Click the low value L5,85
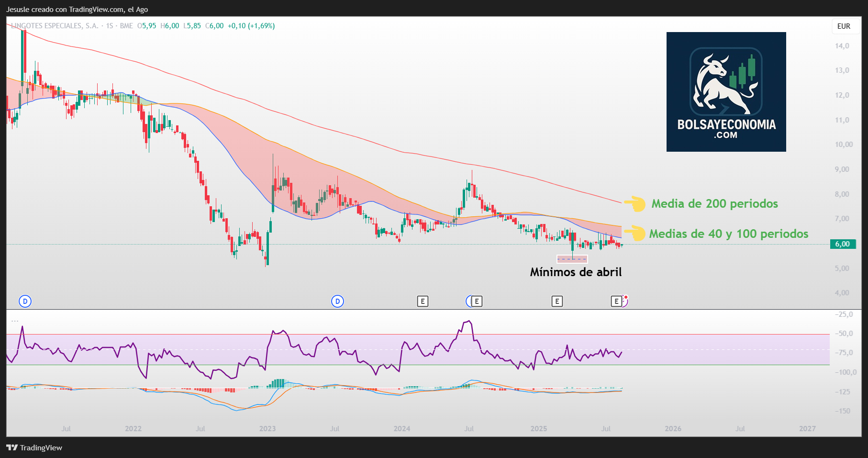The image size is (868, 458). (x=192, y=26)
